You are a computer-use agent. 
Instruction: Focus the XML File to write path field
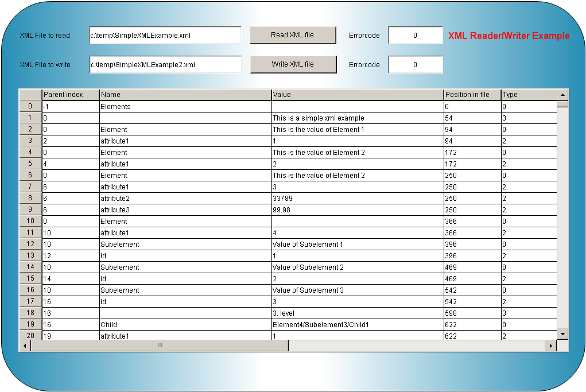click(x=165, y=65)
